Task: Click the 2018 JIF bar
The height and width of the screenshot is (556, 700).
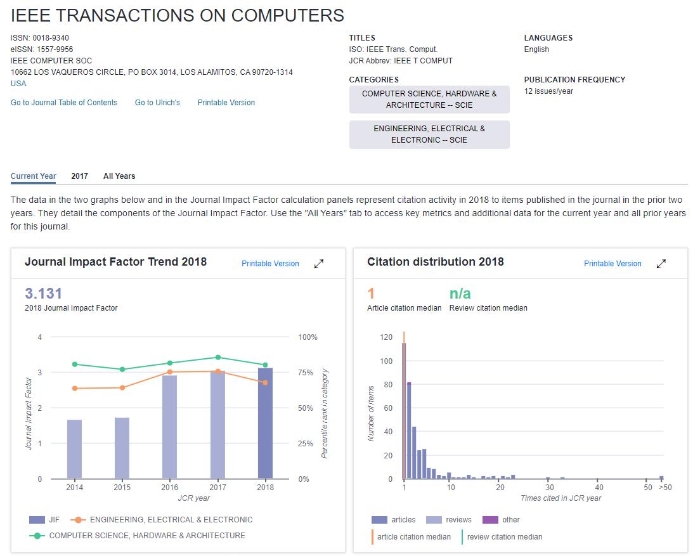Action: [265, 423]
